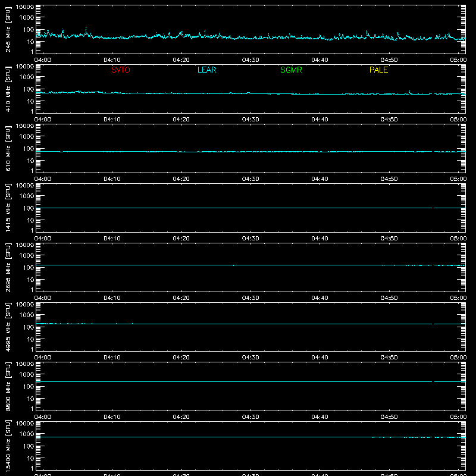
Task: Click 04:40 time label below 245 MHz plot
Action: pos(320,60)
